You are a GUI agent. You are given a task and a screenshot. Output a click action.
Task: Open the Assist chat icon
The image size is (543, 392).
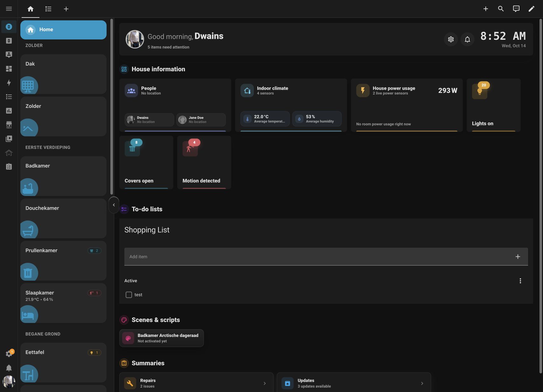516,9
